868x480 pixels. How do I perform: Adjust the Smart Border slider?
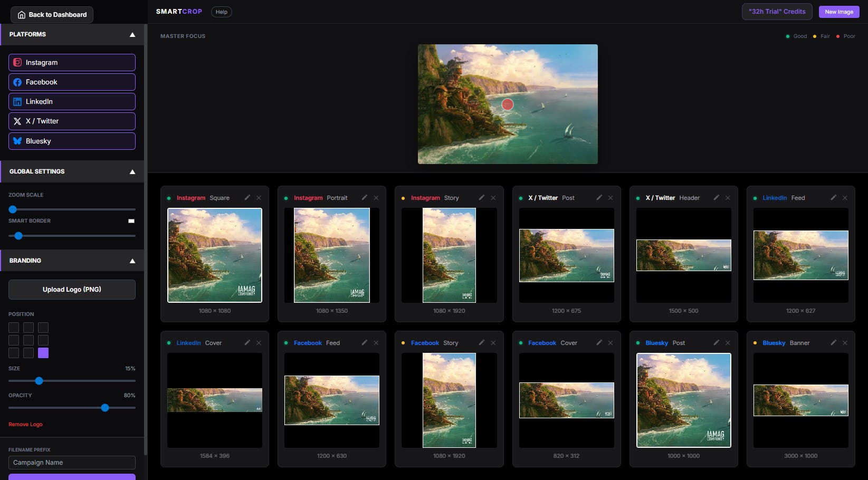click(x=72, y=236)
